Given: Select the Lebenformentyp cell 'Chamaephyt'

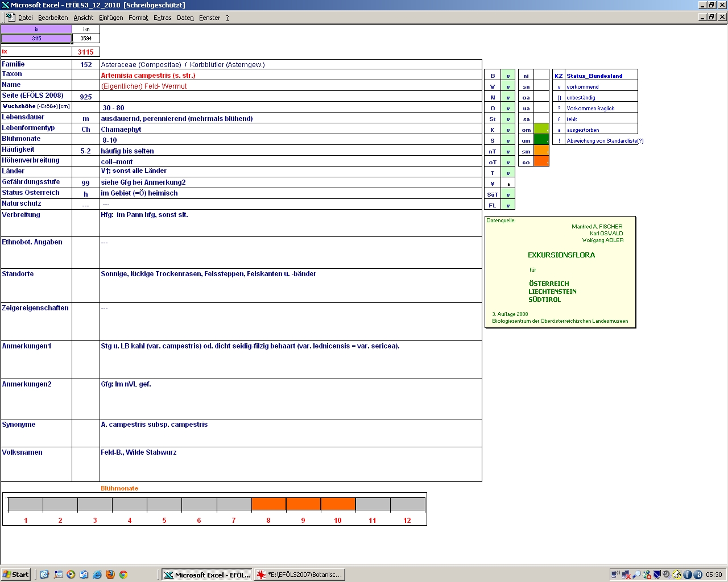Looking at the screenshot, I should (291, 129).
